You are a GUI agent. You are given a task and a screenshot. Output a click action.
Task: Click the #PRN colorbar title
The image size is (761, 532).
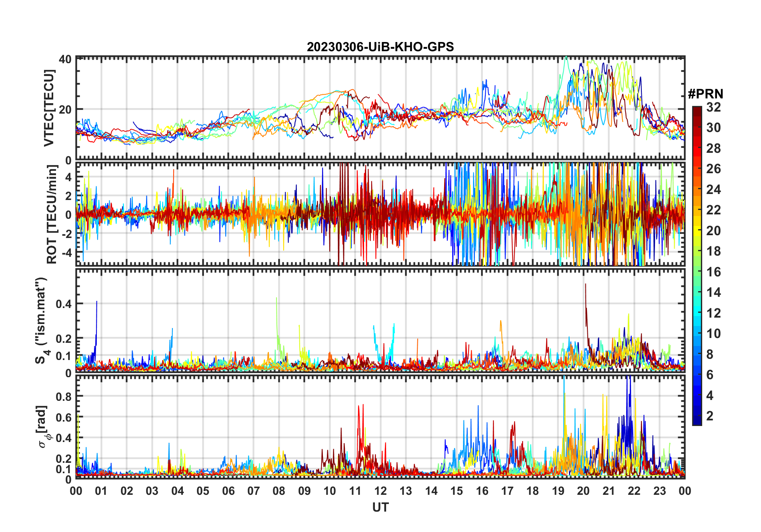pyautogui.click(x=705, y=94)
